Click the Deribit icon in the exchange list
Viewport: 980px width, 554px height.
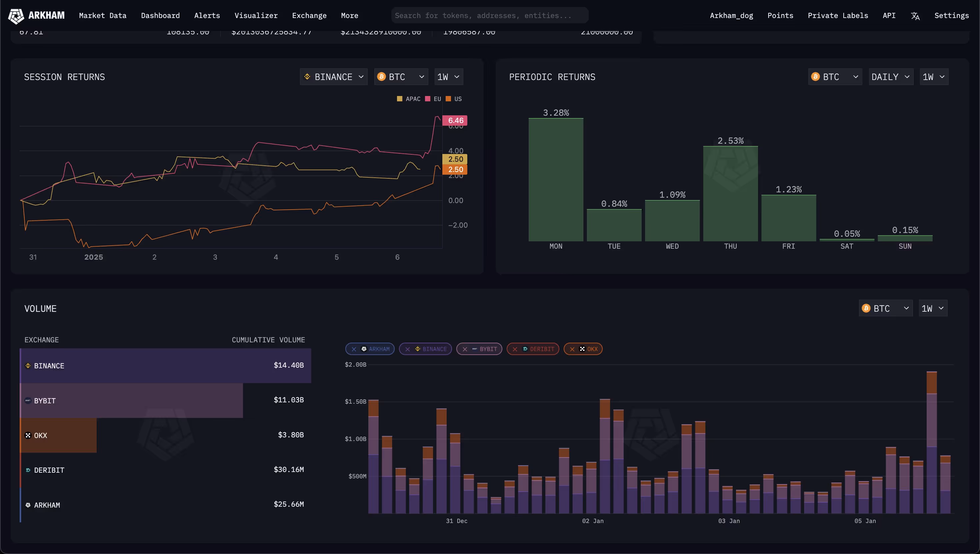[x=28, y=470]
